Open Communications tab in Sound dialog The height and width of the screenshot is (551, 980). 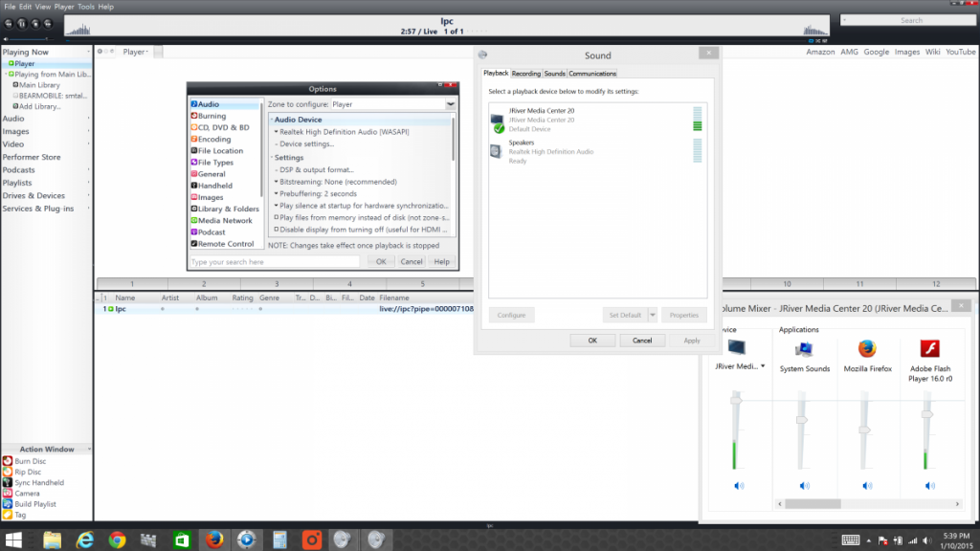click(592, 74)
